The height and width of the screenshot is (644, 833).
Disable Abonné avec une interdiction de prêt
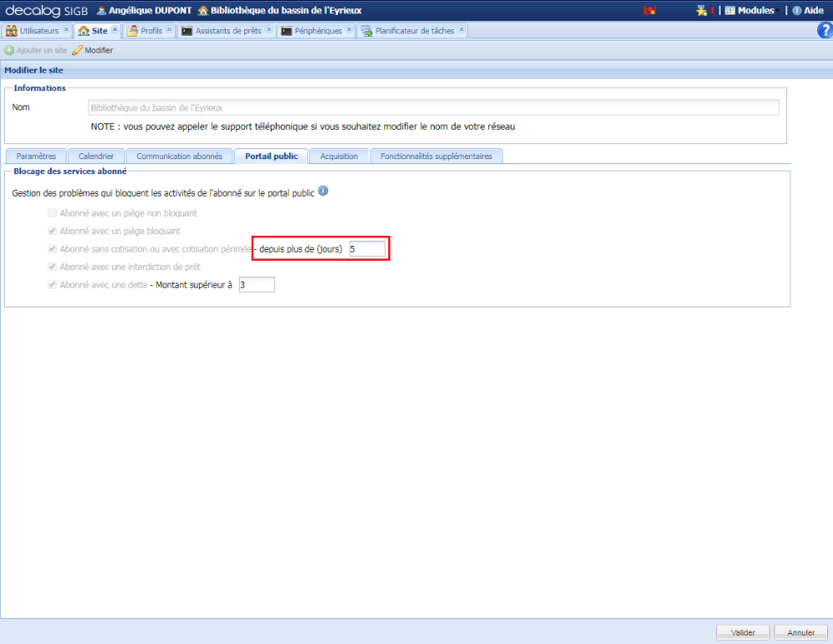(x=52, y=267)
